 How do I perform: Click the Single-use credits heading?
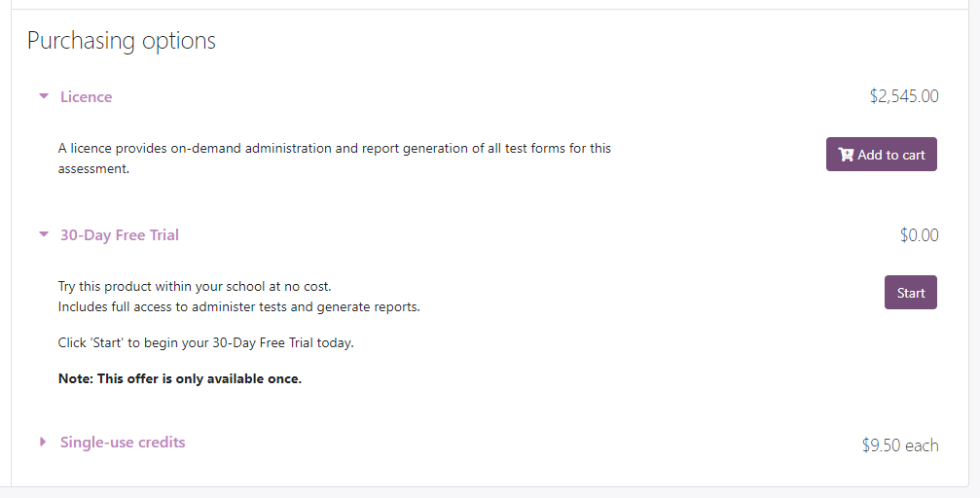click(x=123, y=442)
